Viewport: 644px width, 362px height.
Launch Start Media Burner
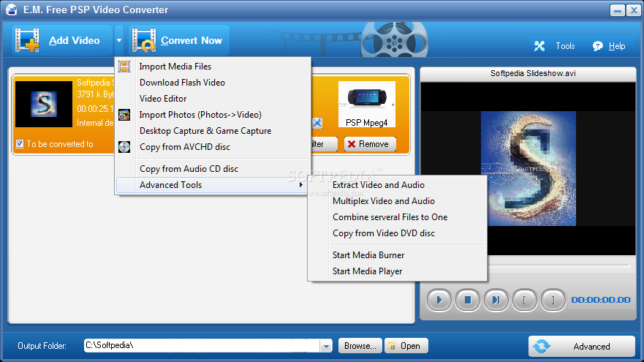398,255
